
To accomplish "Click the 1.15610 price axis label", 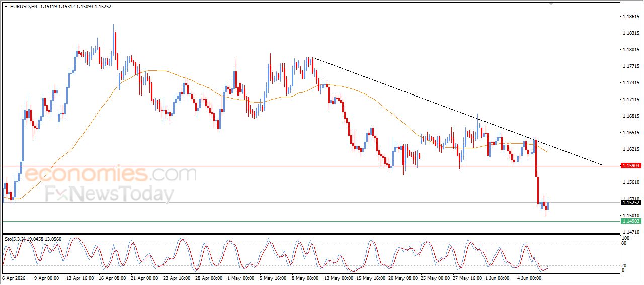I will (630, 182).
